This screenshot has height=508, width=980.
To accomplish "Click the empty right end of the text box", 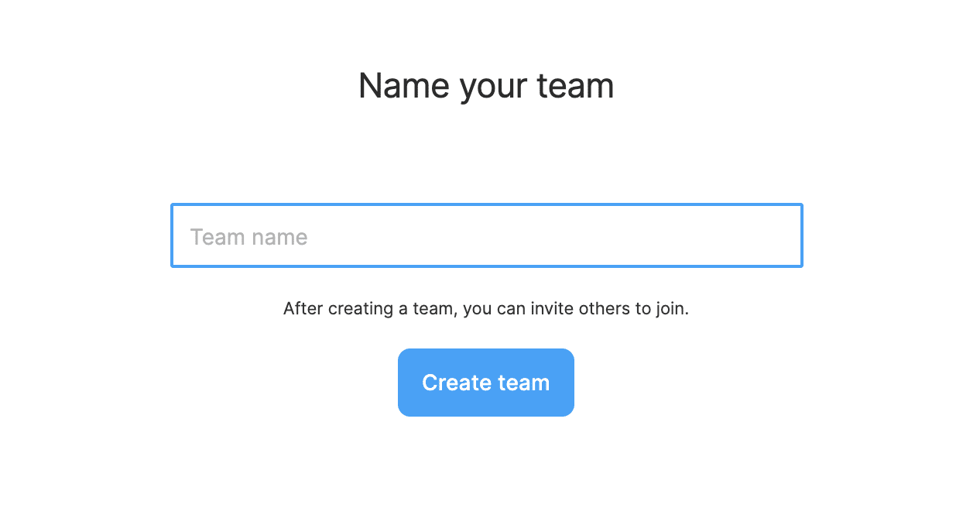I will [759, 235].
